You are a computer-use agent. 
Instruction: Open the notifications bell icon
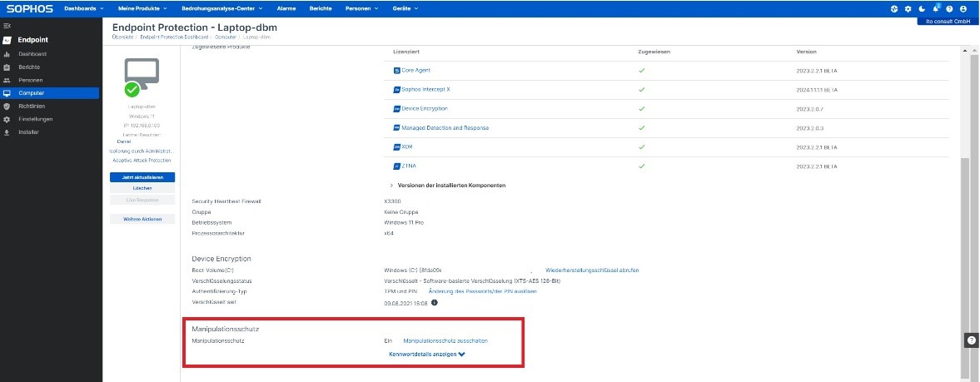(x=936, y=8)
